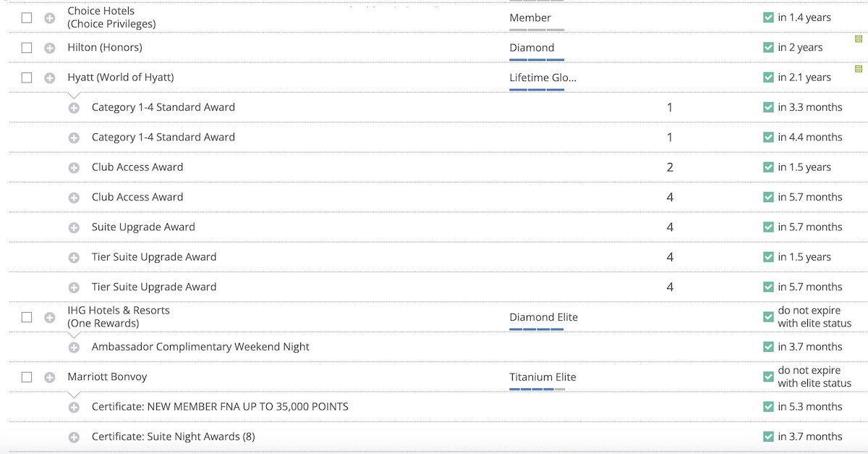The width and height of the screenshot is (868, 454).
Task: Click plus icon beside Ambassador Complimentary Weekend Night
Action: tap(74, 348)
